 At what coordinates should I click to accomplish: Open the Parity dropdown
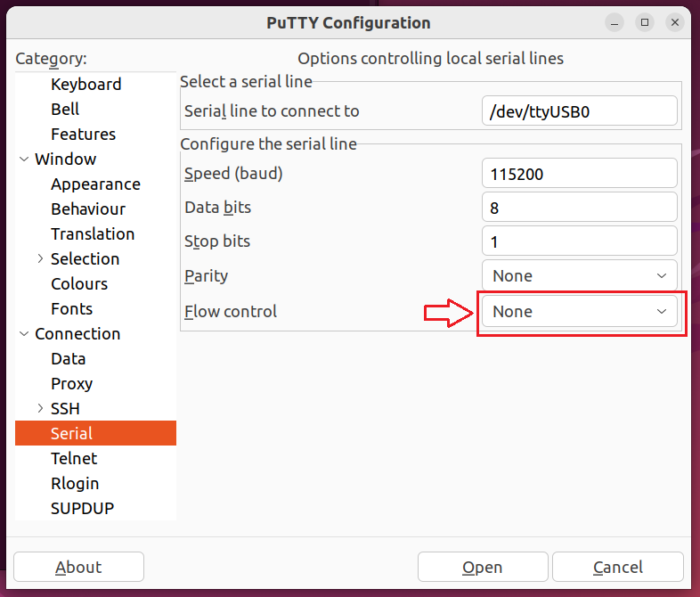click(579, 276)
